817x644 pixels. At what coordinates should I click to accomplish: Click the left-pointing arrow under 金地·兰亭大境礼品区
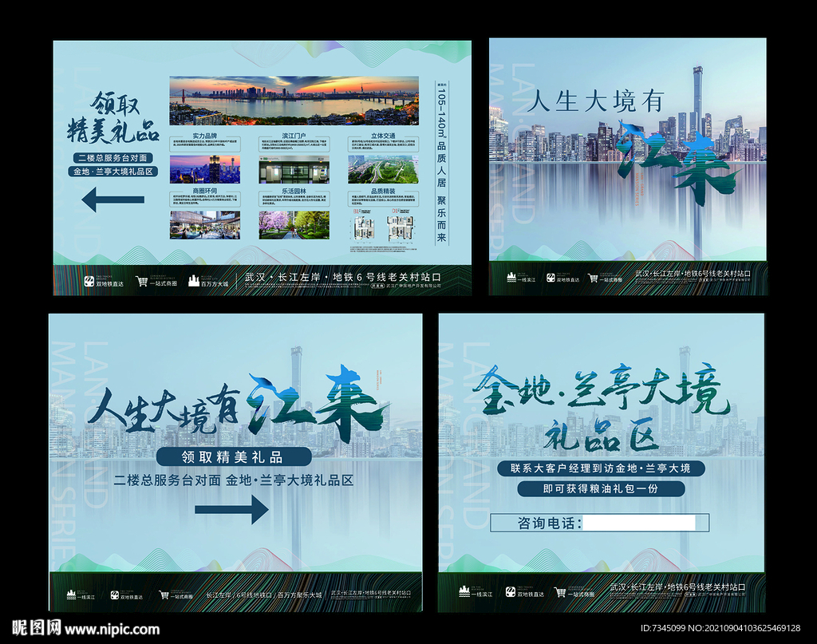[x=113, y=200]
